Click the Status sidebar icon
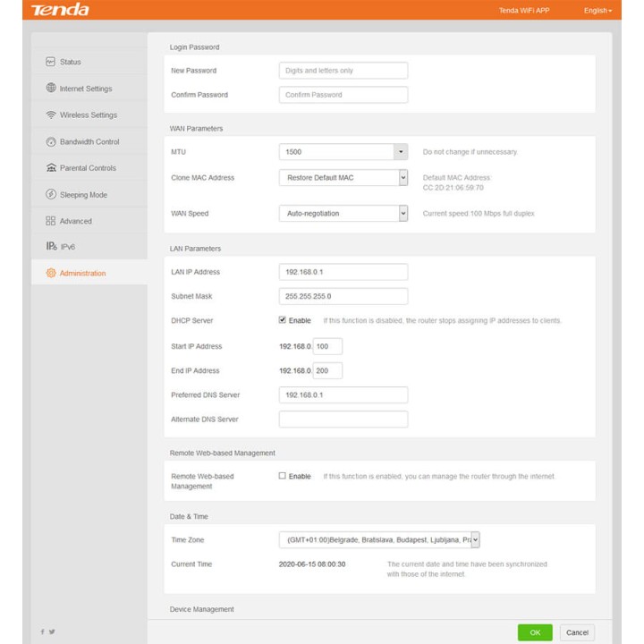This screenshot has width=644, height=644. click(x=50, y=62)
